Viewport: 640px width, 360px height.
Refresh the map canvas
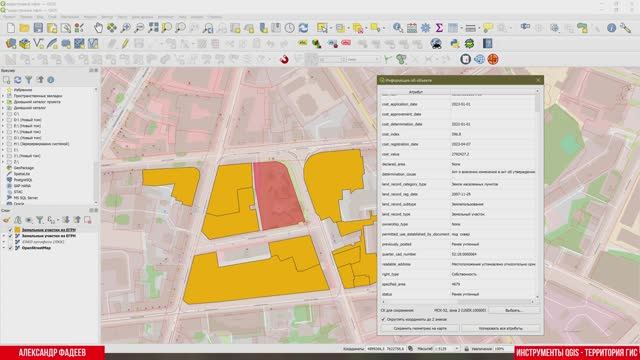303,28
